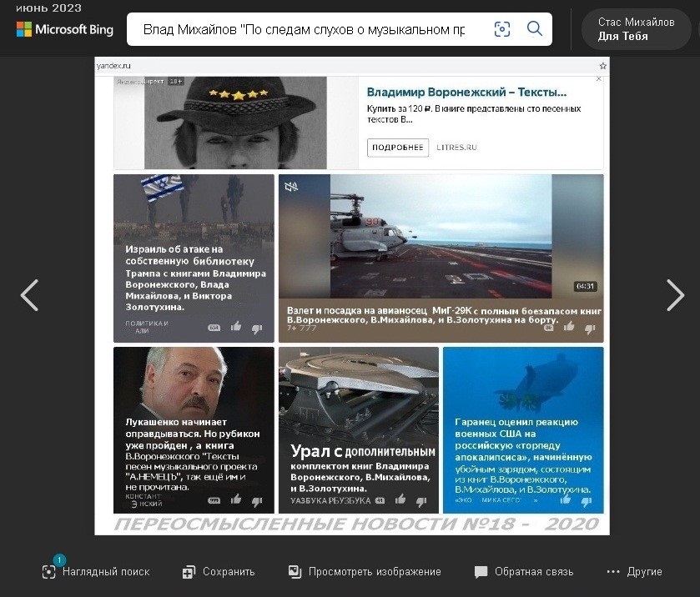
Task: Dislike the МиГ-29К aircraft carrier video card
Action: 590,329
